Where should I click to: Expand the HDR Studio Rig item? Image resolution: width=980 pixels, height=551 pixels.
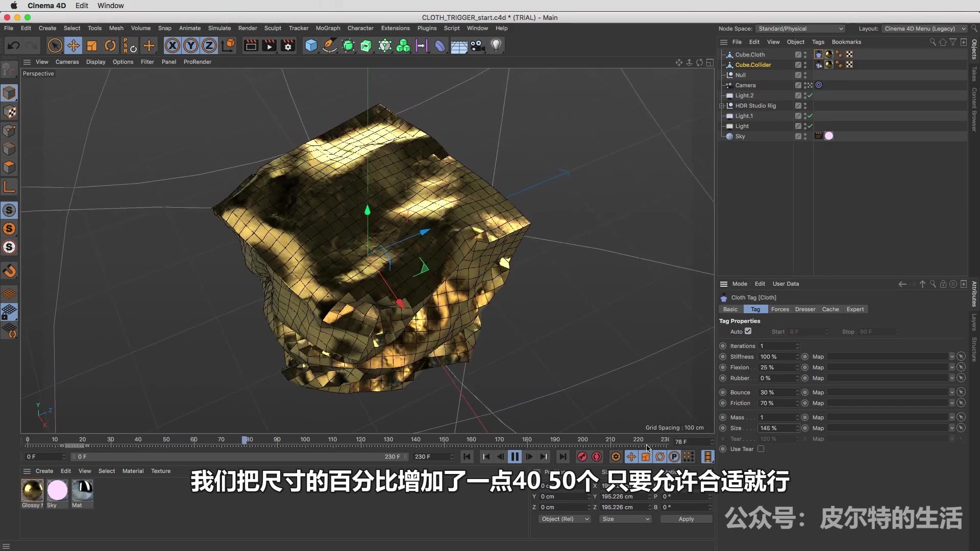(722, 106)
